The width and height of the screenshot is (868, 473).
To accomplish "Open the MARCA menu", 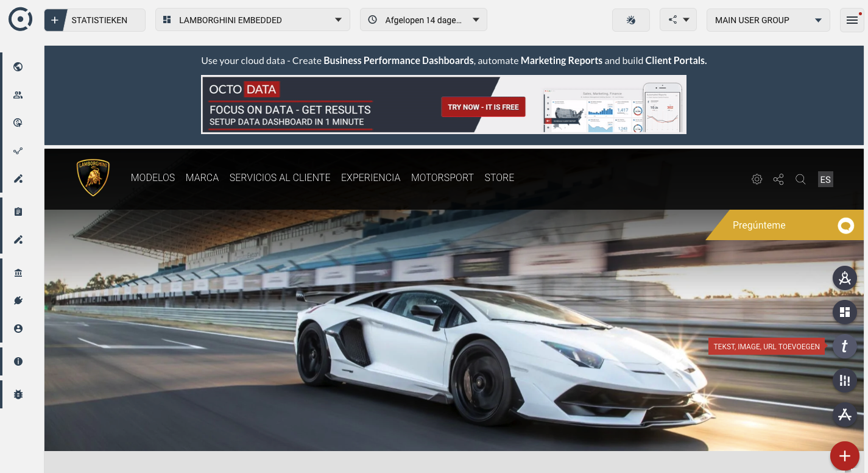I will point(202,177).
